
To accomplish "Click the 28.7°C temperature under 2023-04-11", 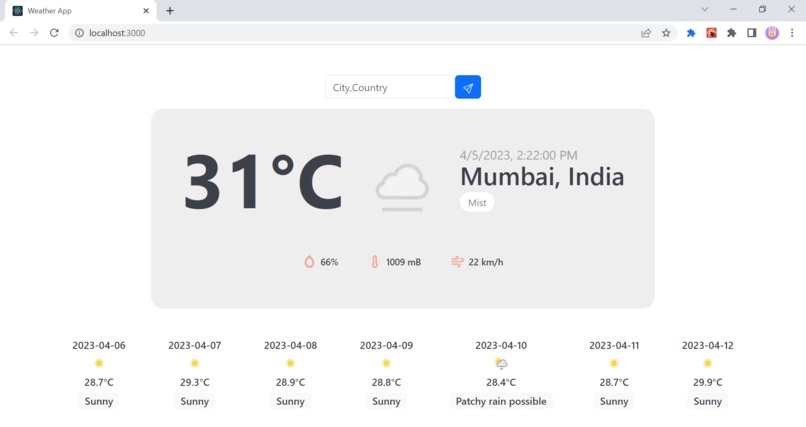I will (x=614, y=382).
